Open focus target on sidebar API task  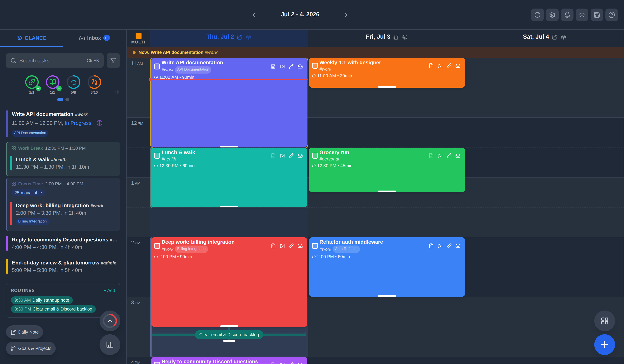tap(99, 123)
